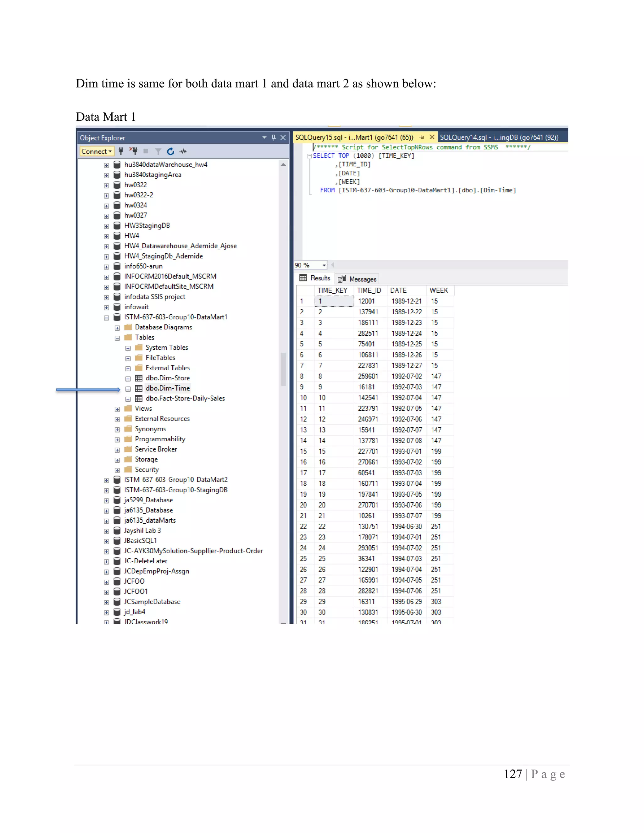Click the TIME_ID column header
This screenshot has width=644, height=833.
(x=370, y=291)
